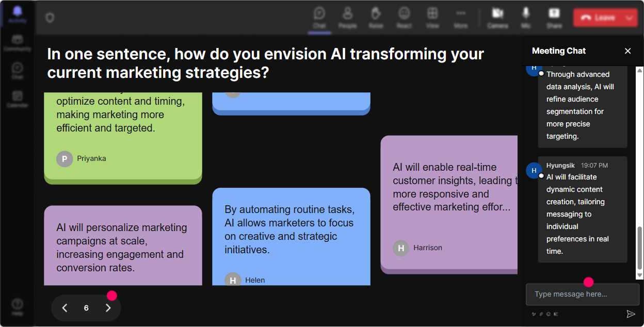Close the Meeting Chat panel
This screenshot has width=644, height=327.
pos(628,51)
